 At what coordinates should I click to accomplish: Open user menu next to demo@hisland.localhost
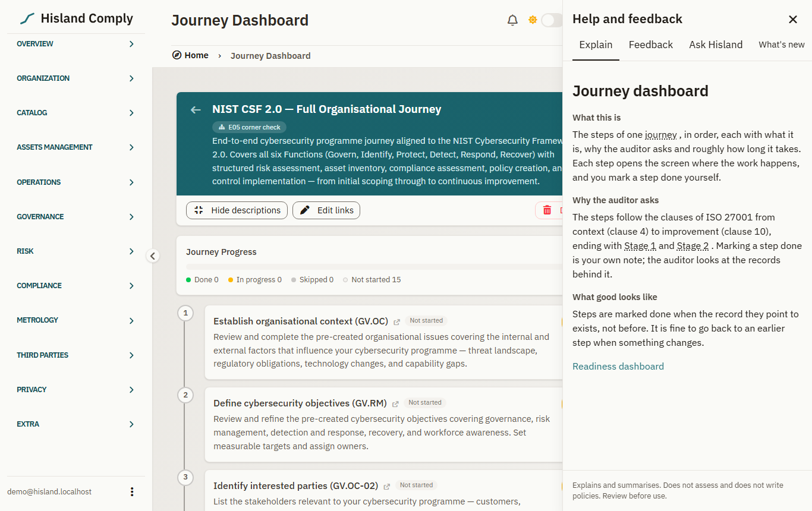[132, 492]
